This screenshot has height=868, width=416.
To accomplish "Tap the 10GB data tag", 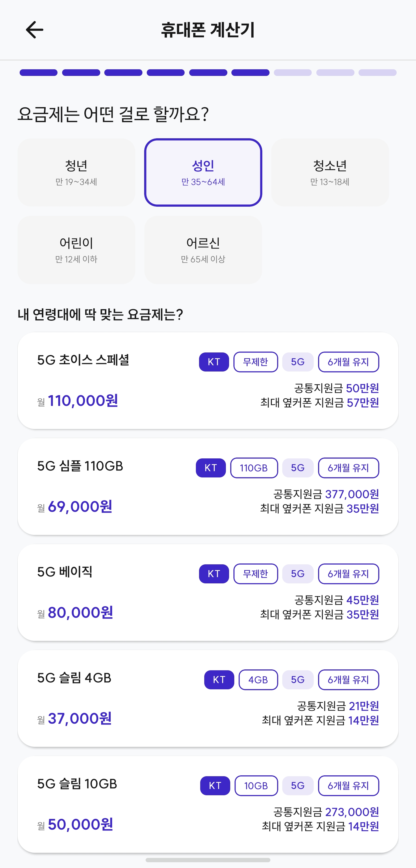I will [x=256, y=785].
